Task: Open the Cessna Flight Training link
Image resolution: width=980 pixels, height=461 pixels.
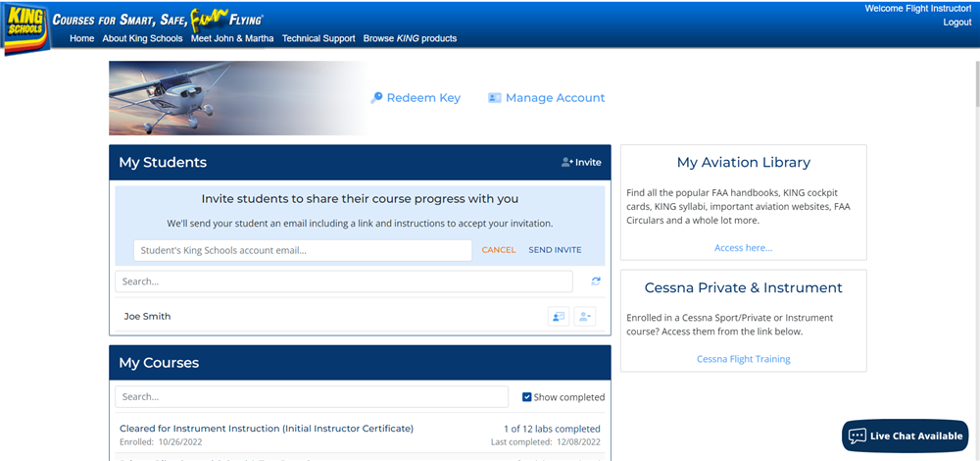Action: [x=743, y=359]
